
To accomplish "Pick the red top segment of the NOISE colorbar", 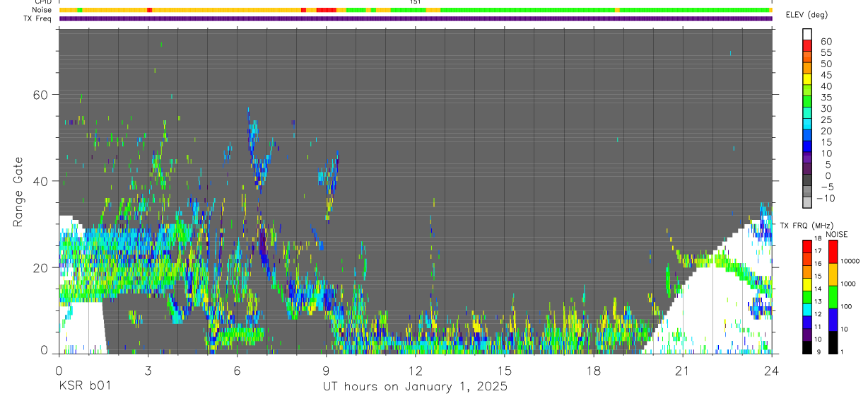I will (x=833, y=252).
